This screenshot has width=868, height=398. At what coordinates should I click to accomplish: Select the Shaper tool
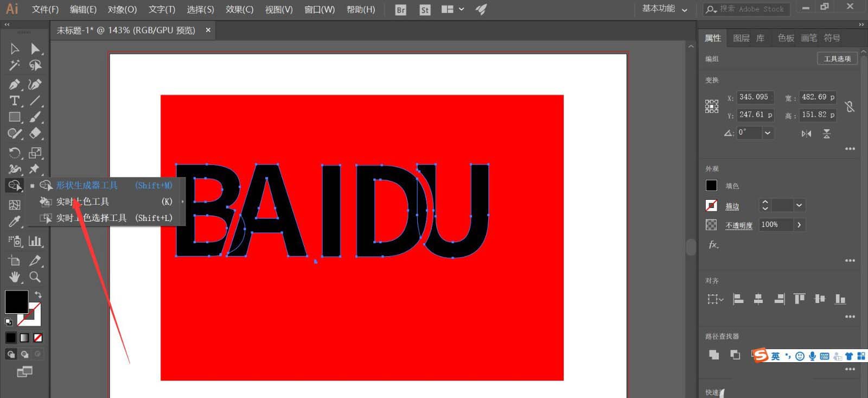(x=15, y=134)
